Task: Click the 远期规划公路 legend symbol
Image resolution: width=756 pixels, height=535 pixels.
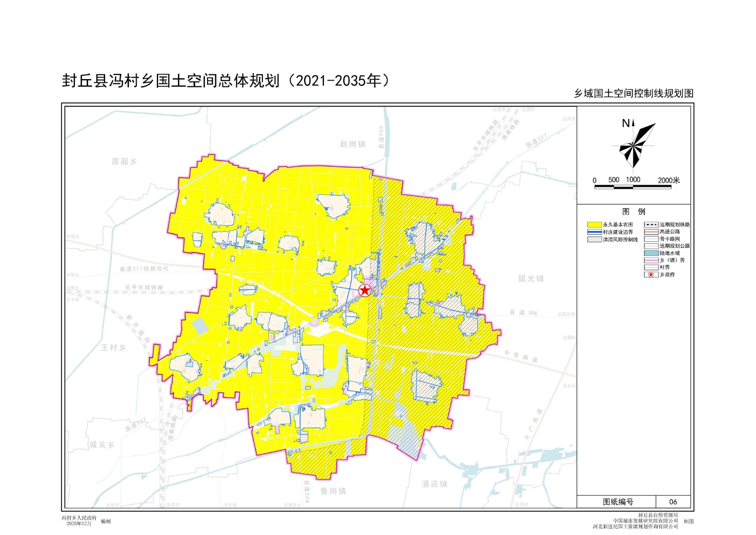Action: click(651, 246)
